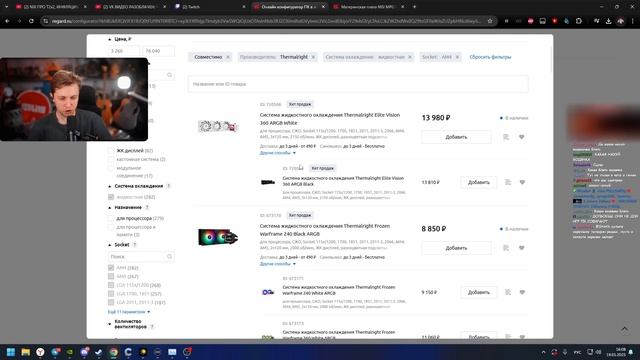640x360 pixels.
Task: Open Chrome from the taskbar
Action: (113, 352)
